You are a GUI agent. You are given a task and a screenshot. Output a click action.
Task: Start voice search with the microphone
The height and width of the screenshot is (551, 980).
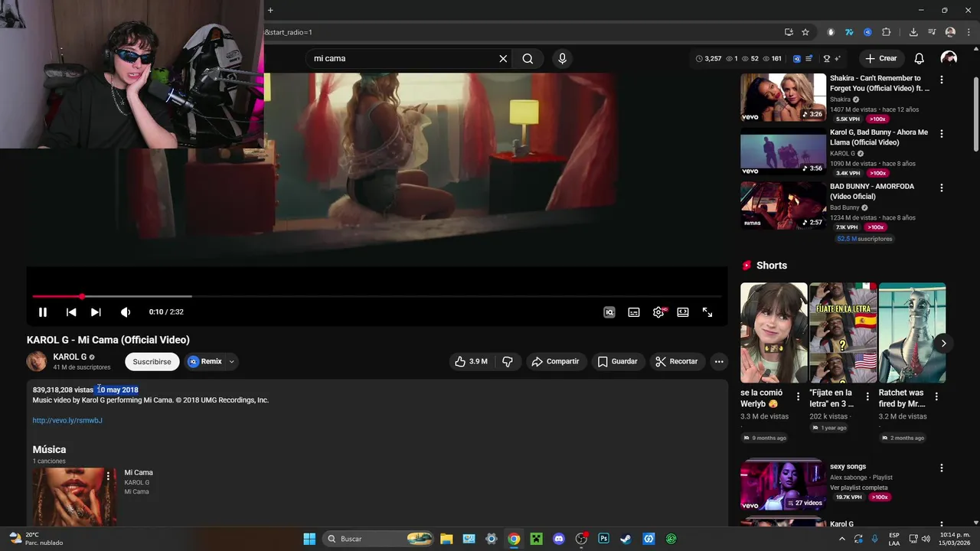tap(563, 59)
